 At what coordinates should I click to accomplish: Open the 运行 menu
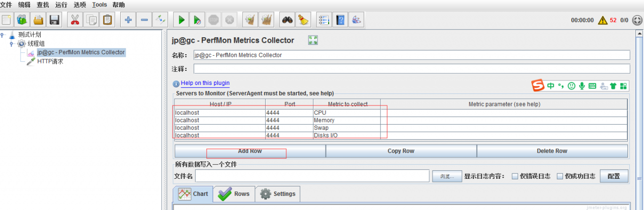tap(61, 5)
